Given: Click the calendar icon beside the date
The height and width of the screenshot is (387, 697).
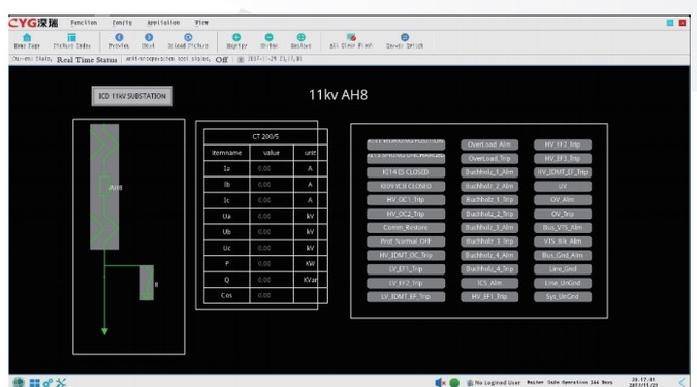Looking at the screenshot, I should [x=240, y=59].
